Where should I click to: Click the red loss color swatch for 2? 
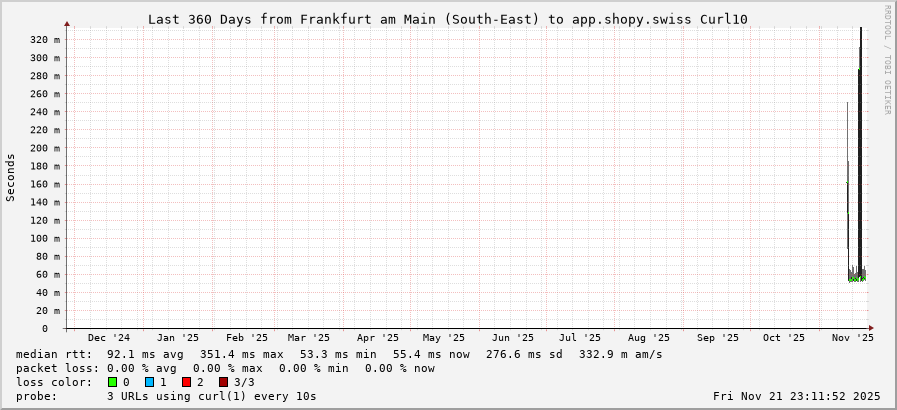tap(186, 382)
